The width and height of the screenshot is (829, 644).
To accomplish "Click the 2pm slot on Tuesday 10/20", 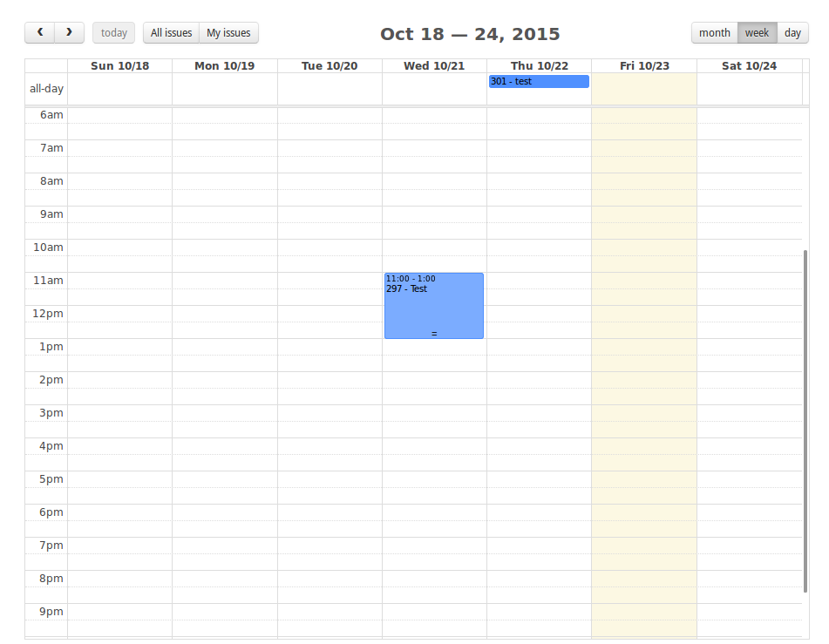I will click(x=330, y=380).
